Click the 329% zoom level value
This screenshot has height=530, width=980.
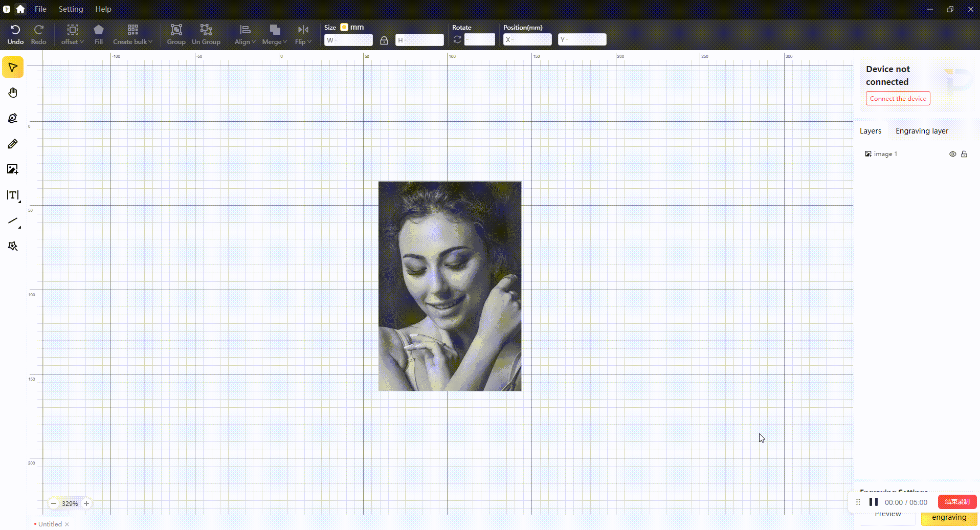tap(70, 503)
